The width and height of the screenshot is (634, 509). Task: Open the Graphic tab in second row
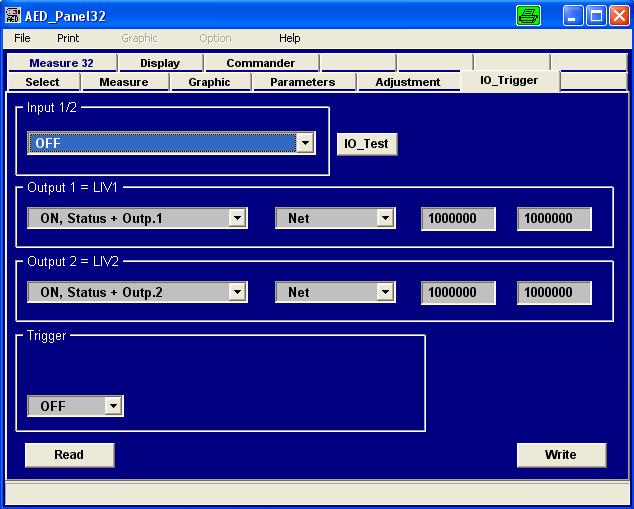[209, 82]
